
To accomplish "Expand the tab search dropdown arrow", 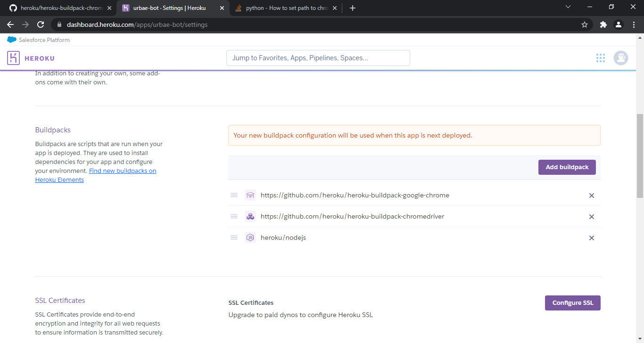I will (568, 7).
